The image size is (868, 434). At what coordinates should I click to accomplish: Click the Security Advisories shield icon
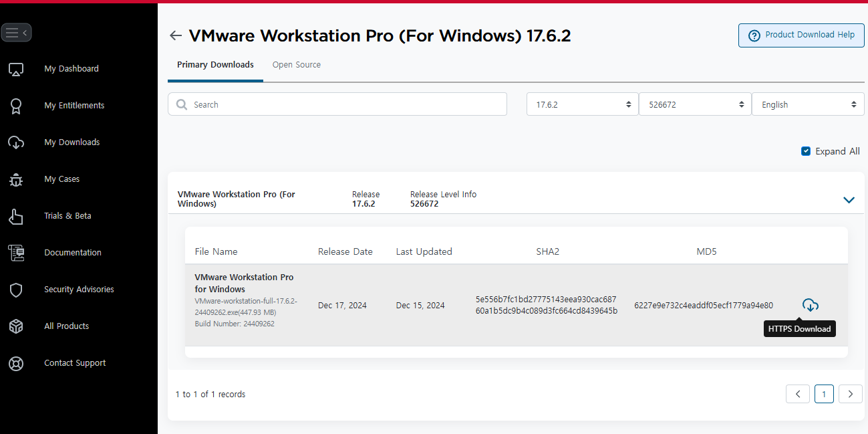[x=16, y=290]
